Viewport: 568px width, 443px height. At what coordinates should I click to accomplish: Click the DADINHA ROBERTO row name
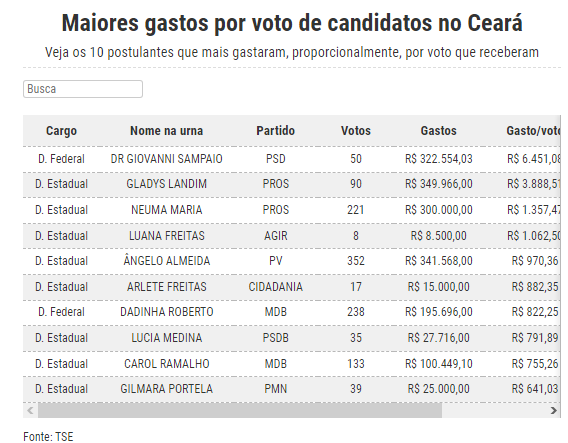click(x=166, y=312)
